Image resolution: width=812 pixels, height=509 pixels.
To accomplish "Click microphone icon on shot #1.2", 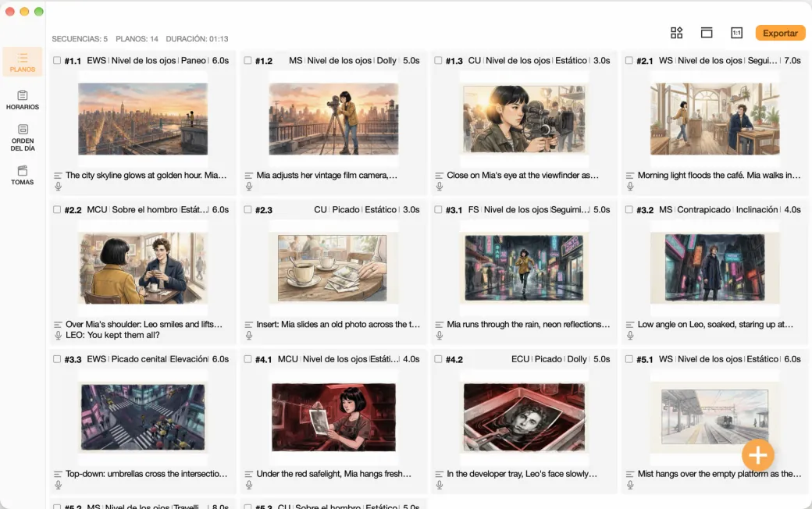I will [x=248, y=186].
